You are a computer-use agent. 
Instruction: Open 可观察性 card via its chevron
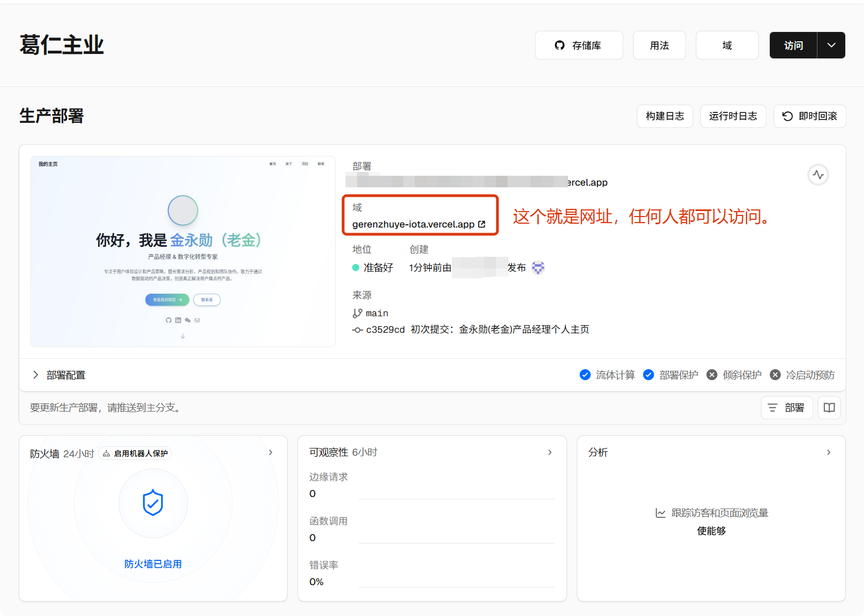point(550,452)
